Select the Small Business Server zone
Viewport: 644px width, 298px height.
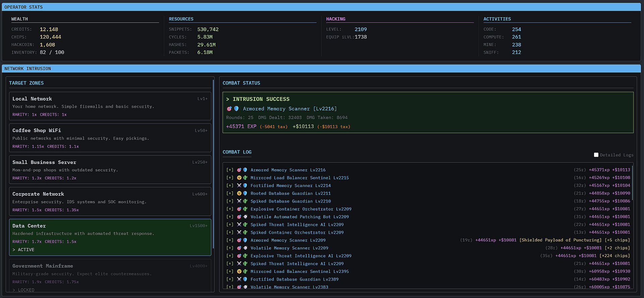[110, 170]
